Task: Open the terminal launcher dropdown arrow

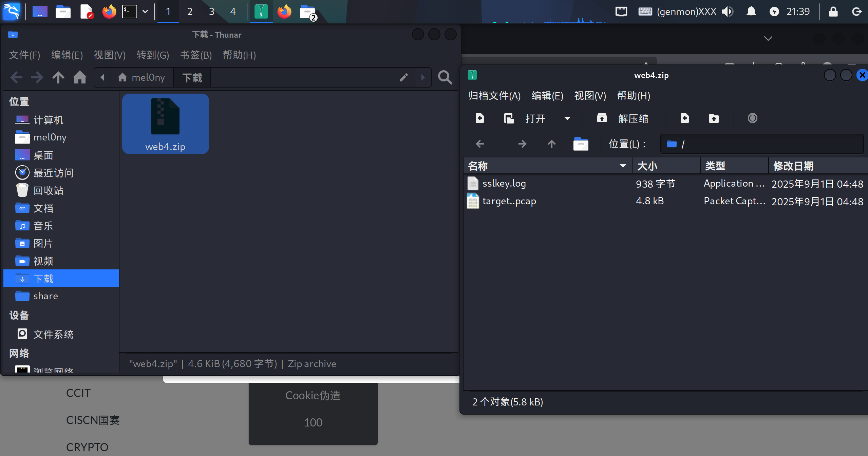Action: pyautogui.click(x=145, y=12)
